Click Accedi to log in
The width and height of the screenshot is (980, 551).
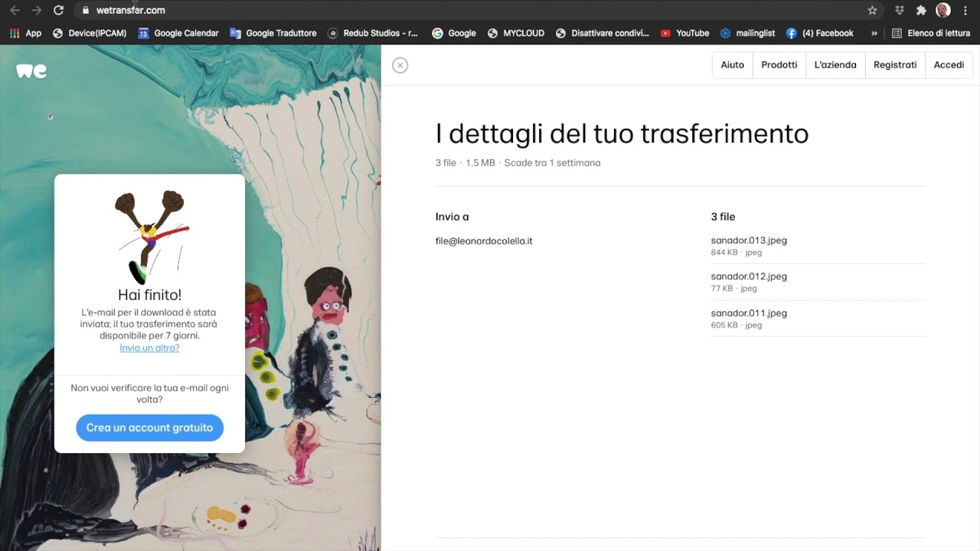pyautogui.click(x=949, y=65)
